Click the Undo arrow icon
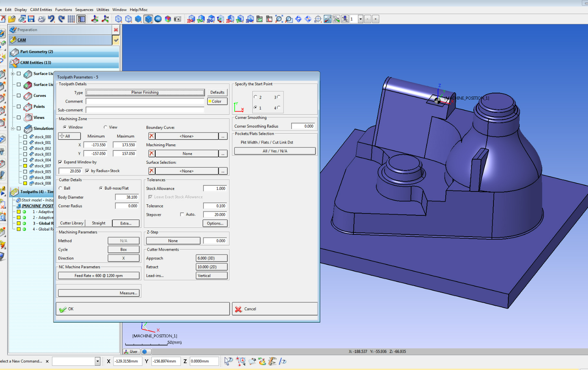Image resolution: width=588 pixels, height=370 pixels. tap(51, 19)
